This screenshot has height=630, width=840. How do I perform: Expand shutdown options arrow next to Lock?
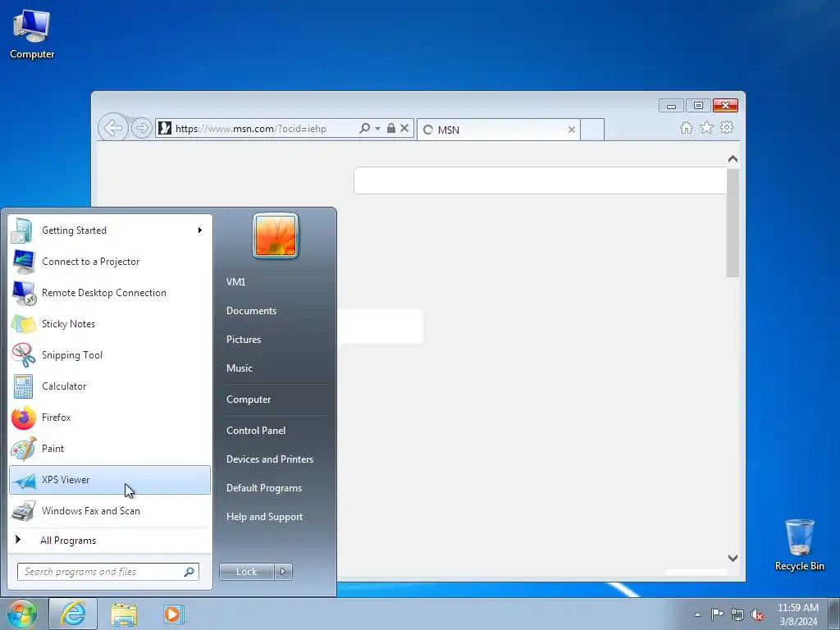(x=283, y=572)
